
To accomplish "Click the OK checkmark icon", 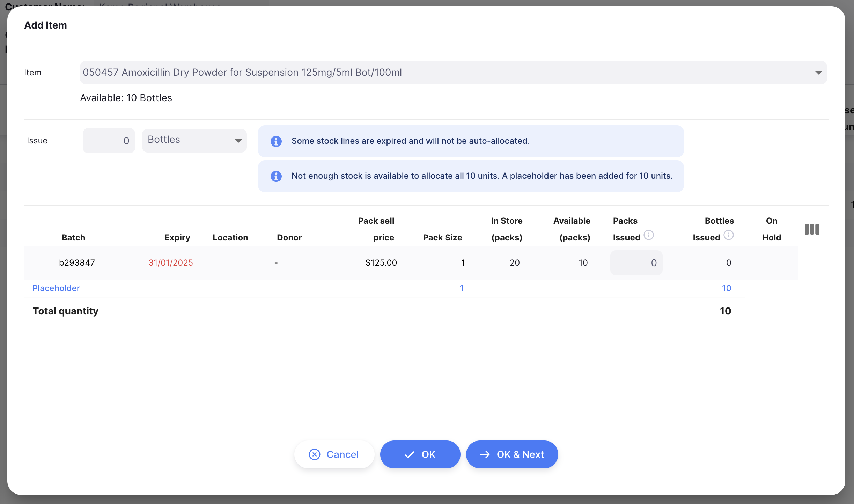I will [409, 454].
